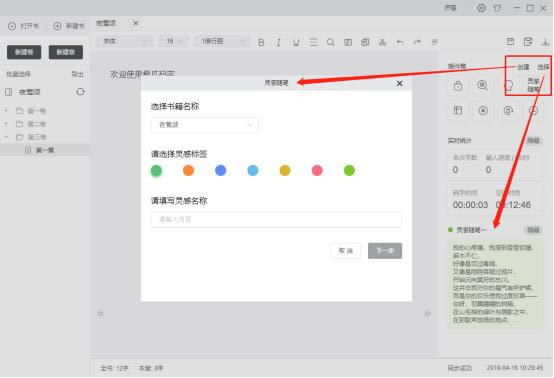
Task: Click the underline toolbar icon
Action: tap(296, 42)
